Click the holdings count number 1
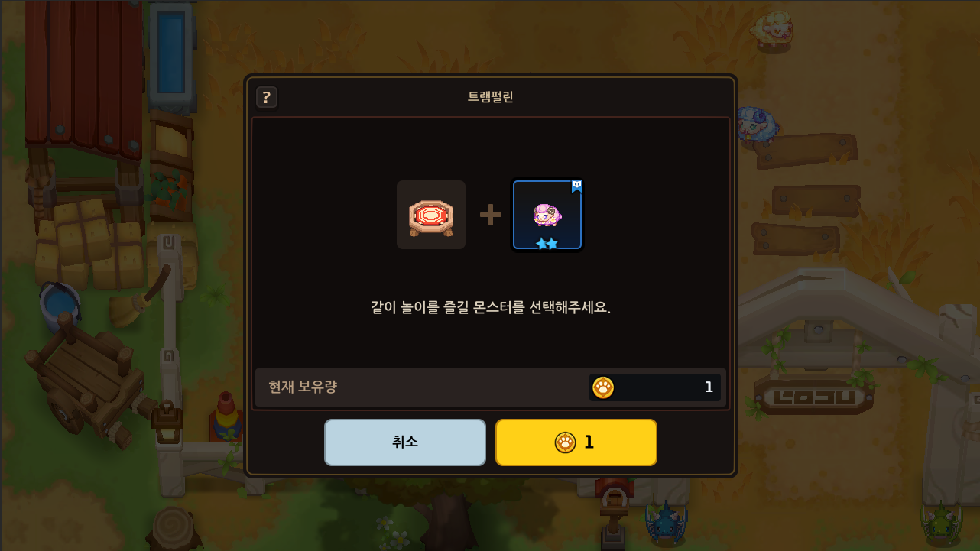This screenshot has width=980, height=551. tap(709, 387)
